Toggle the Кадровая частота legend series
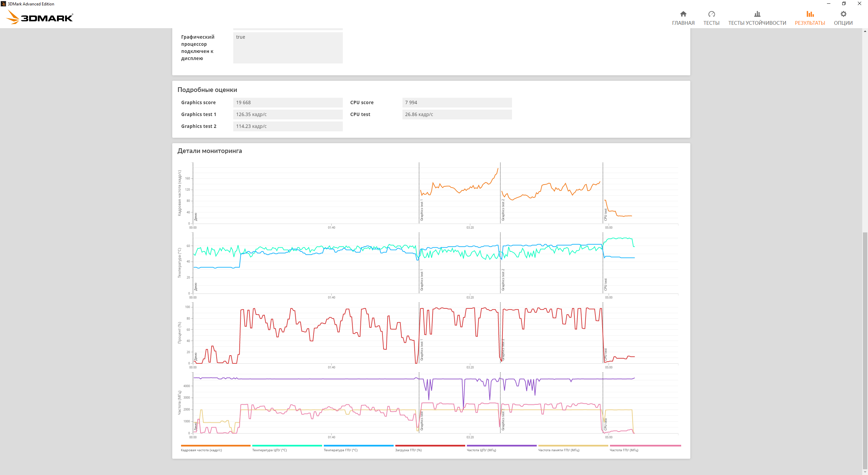Viewport: 868px width, 475px height. click(201, 450)
